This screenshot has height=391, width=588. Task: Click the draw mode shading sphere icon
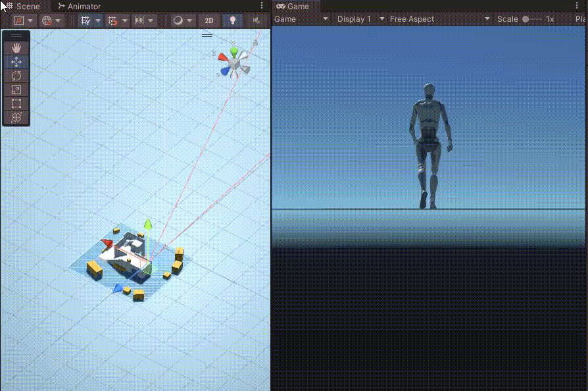(178, 20)
